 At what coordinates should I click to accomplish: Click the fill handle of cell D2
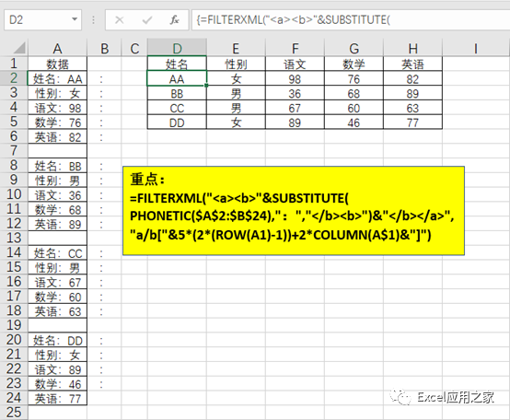[x=206, y=86]
